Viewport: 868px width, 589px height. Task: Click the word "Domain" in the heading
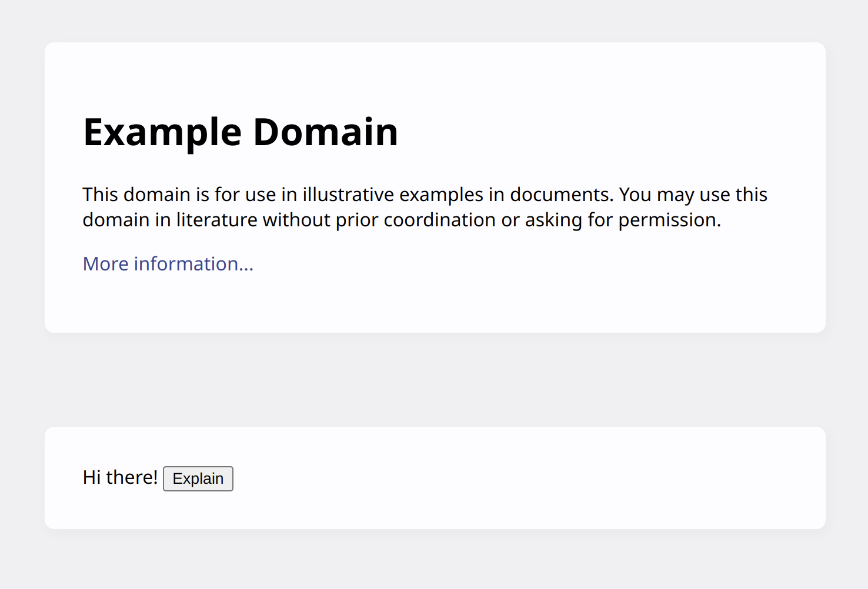[x=325, y=132]
